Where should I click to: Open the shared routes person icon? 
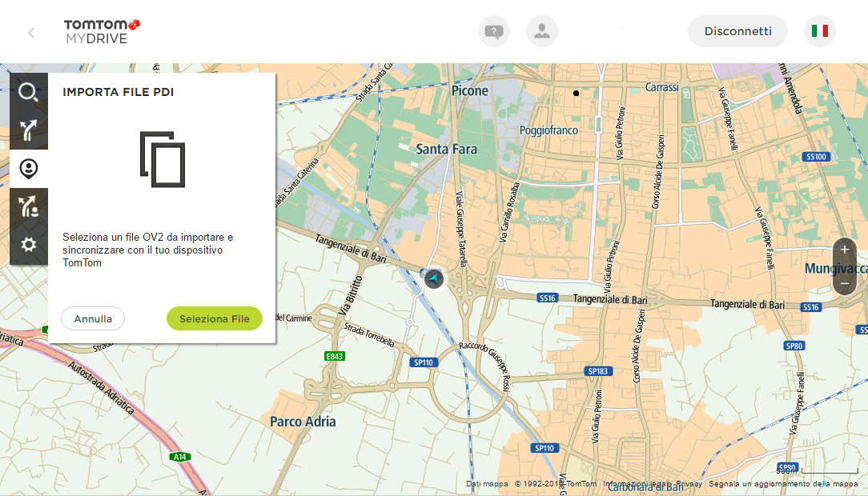(29, 207)
